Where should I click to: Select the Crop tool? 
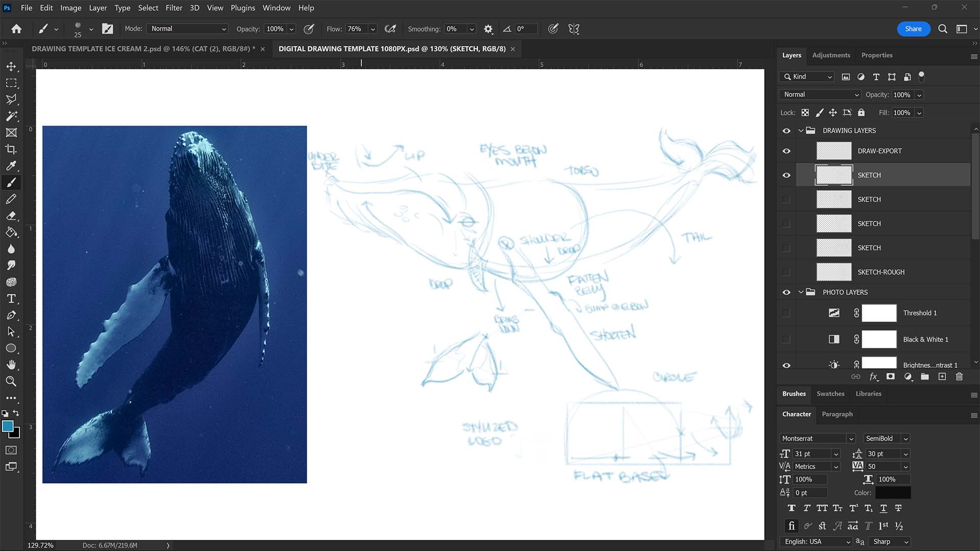click(11, 149)
